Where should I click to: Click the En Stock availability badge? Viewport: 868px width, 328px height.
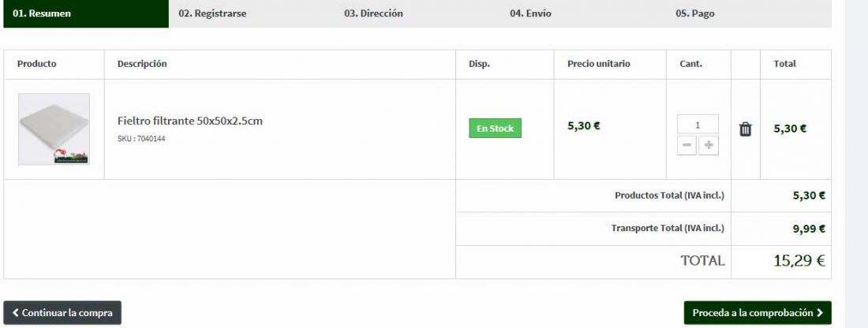(495, 129)
